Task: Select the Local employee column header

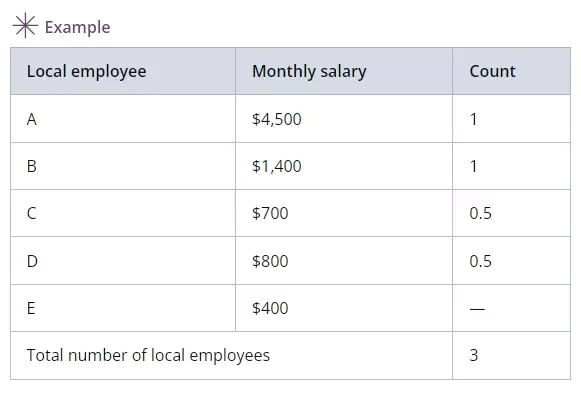Action: coord(123,71)
